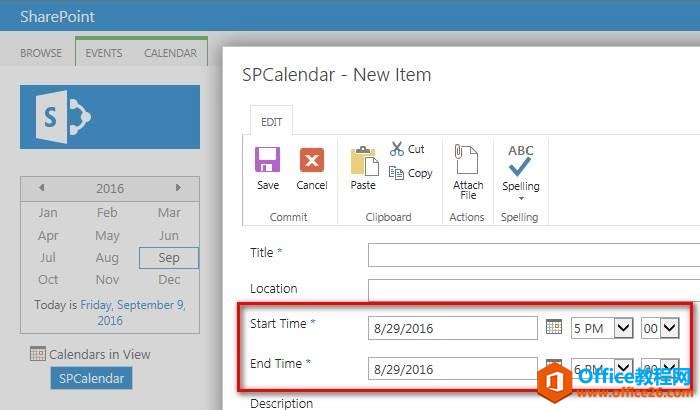700x410 pixels.
Task: Click the Paste clipboard icon
Action: pos(364,161)
